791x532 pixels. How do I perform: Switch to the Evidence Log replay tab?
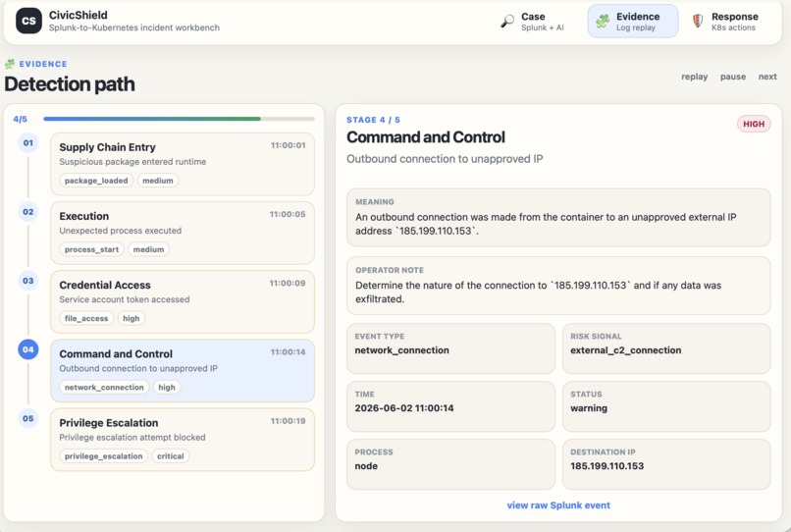pos(633,22)
